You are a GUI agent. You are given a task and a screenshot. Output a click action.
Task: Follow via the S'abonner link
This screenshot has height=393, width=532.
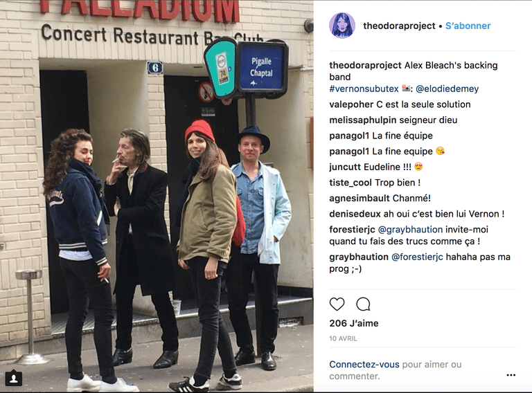(468, 26)
